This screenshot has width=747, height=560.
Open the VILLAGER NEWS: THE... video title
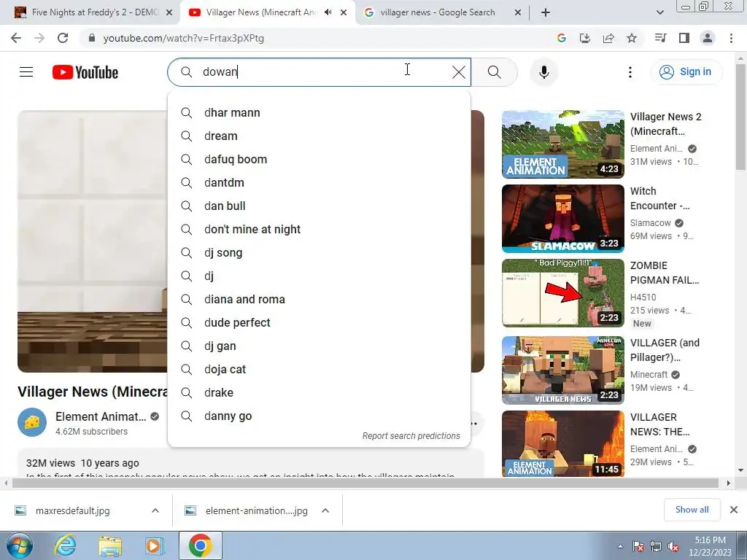click(659, 424)
